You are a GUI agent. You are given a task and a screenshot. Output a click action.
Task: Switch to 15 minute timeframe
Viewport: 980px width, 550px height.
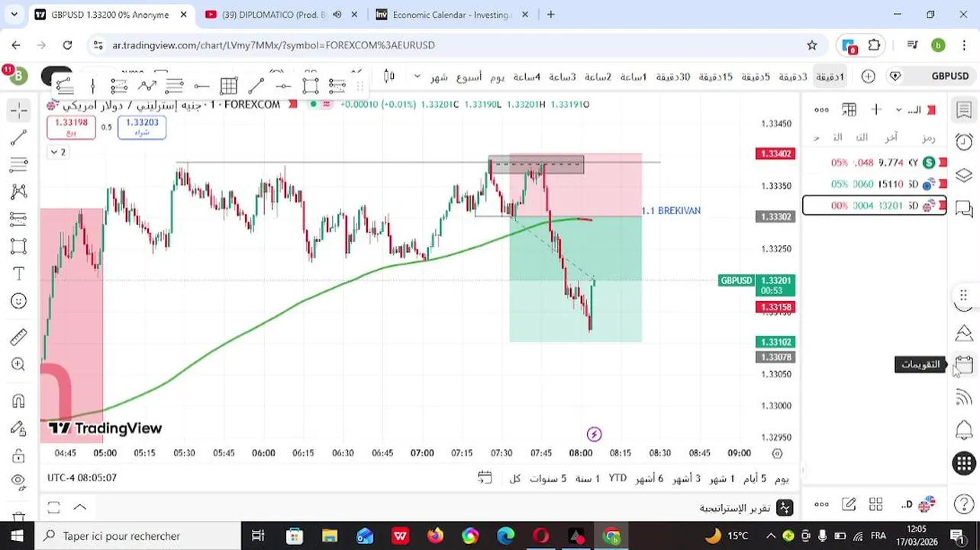[x=716, y=76]
